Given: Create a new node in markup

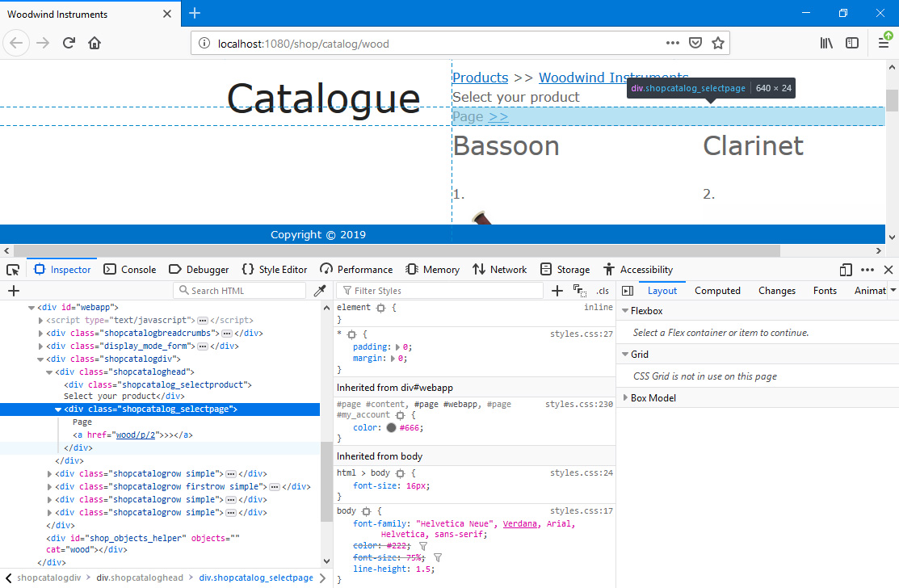Looking at the screenshot, I should 14,291.
